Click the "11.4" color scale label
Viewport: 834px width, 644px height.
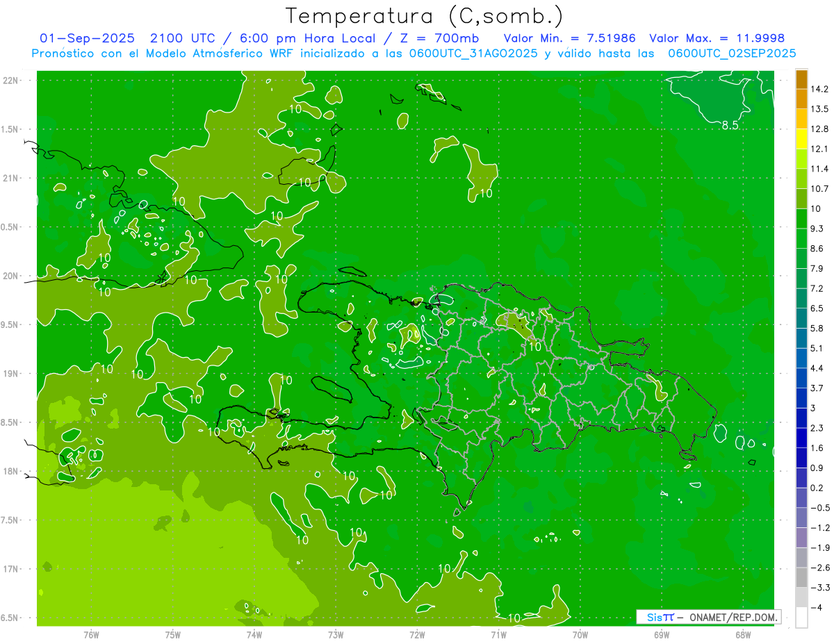tap(820, 169)
